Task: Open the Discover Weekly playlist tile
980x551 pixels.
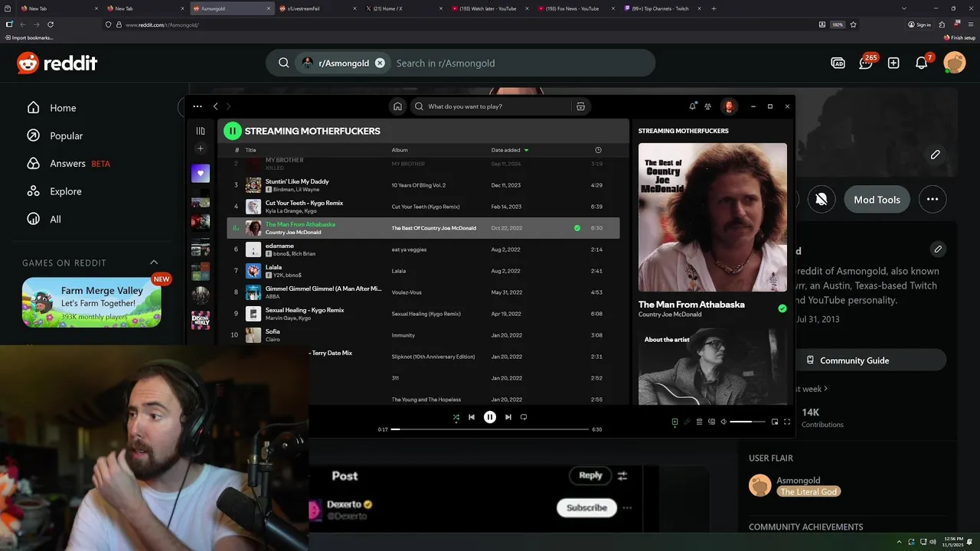Action: (201, 320)
